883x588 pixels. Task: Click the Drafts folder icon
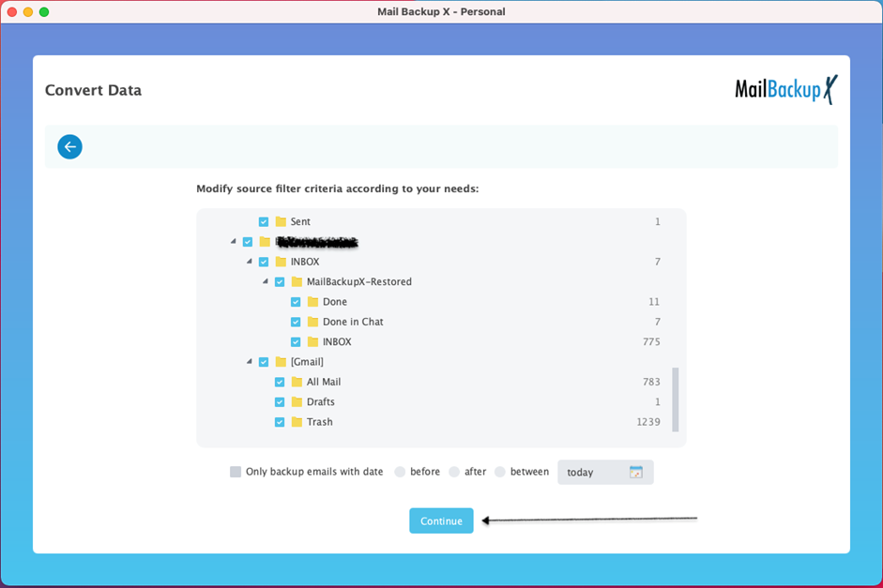coord(297,401)
